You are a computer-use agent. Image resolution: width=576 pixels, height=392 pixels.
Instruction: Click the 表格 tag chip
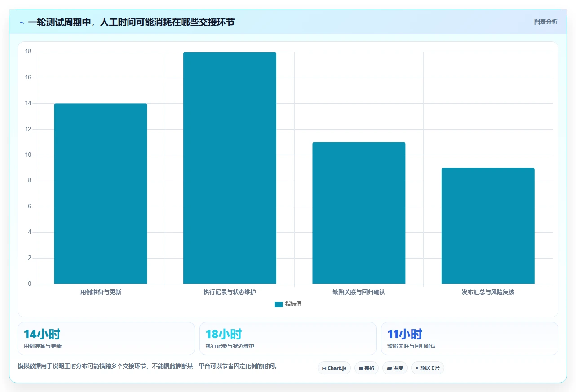[x=367, y=368]
